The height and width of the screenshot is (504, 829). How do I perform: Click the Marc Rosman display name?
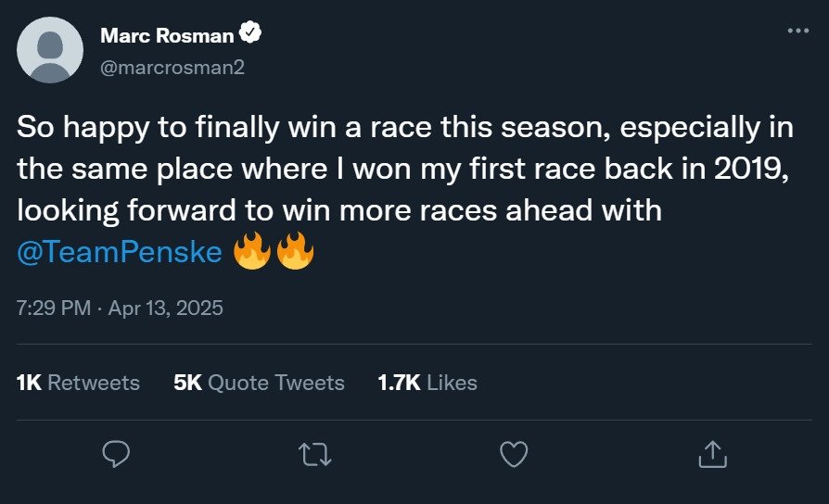[x=167, y=35]
